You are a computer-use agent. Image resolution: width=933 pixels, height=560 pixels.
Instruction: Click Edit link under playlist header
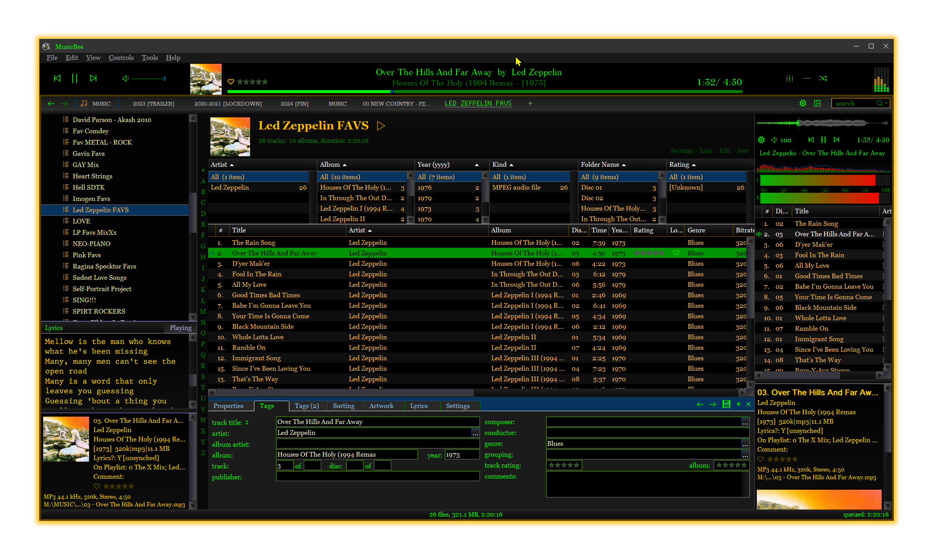725,151
